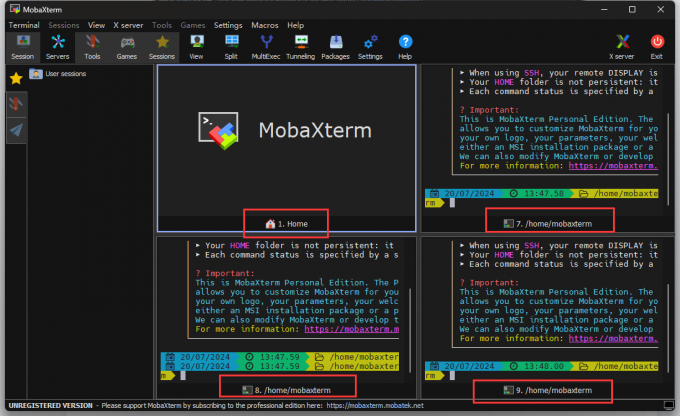Click the UNREGISTERED VERSION status text

tap(50, 406)
